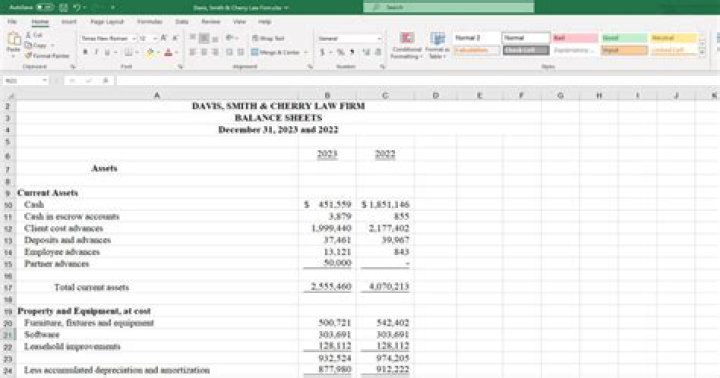Apply the yellow Neutral cell style
The height and width of the screenshot is (378, 720).
[x=674, y=38]
